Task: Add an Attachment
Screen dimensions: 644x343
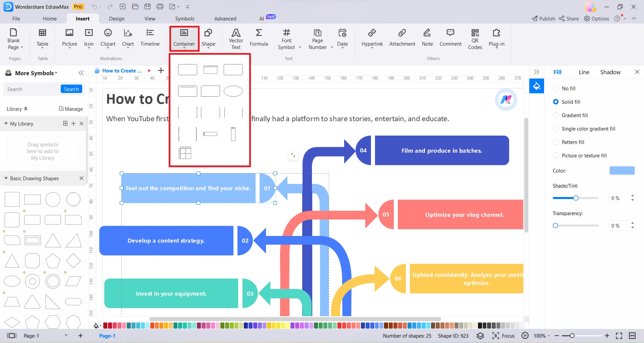Action: click(x=402, y=38)
